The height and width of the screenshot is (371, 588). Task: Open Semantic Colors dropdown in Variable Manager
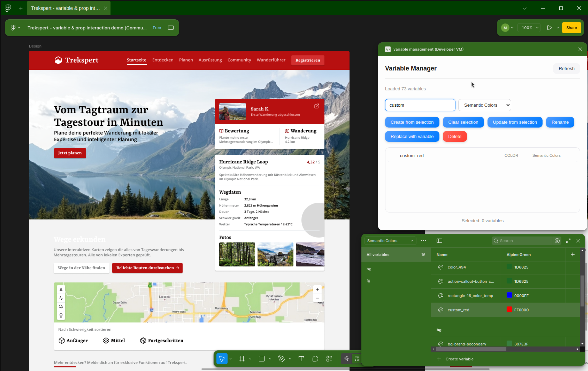pos(484,105)
